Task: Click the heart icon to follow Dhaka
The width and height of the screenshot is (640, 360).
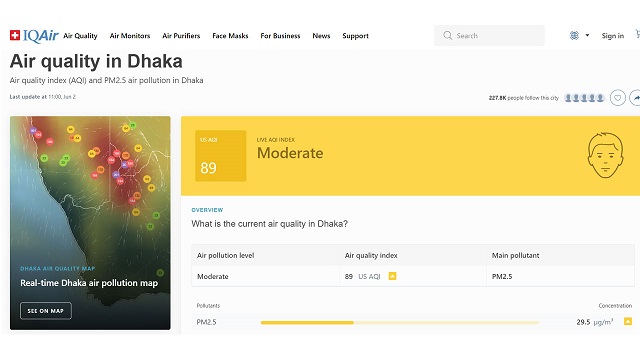Action: [618, 98]
